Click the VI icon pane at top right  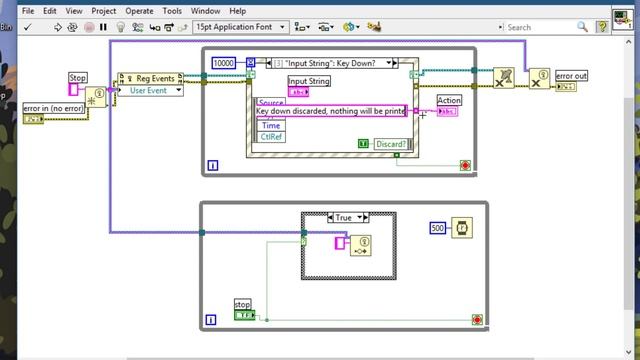(622, 19)
